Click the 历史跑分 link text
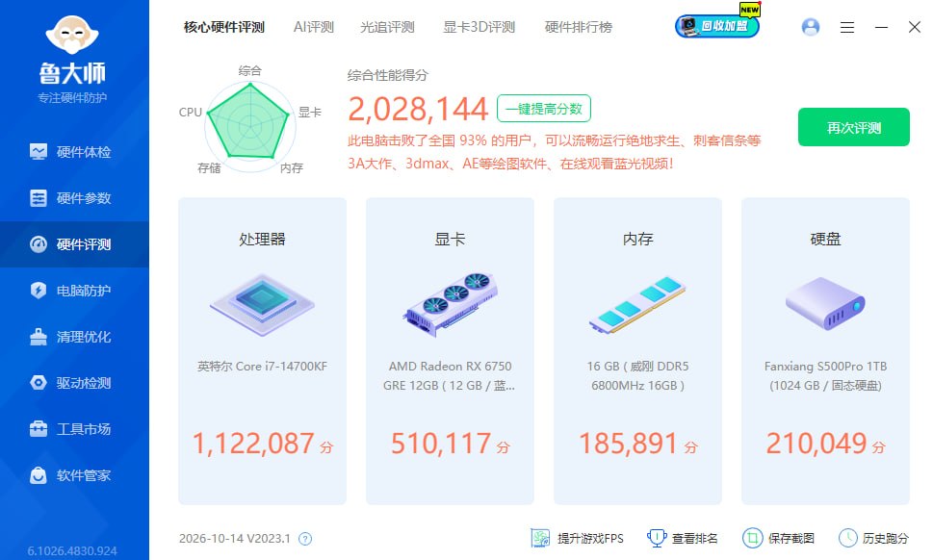Image resolution: width=933 pixels, height=560 pixels. pos(886,539)
